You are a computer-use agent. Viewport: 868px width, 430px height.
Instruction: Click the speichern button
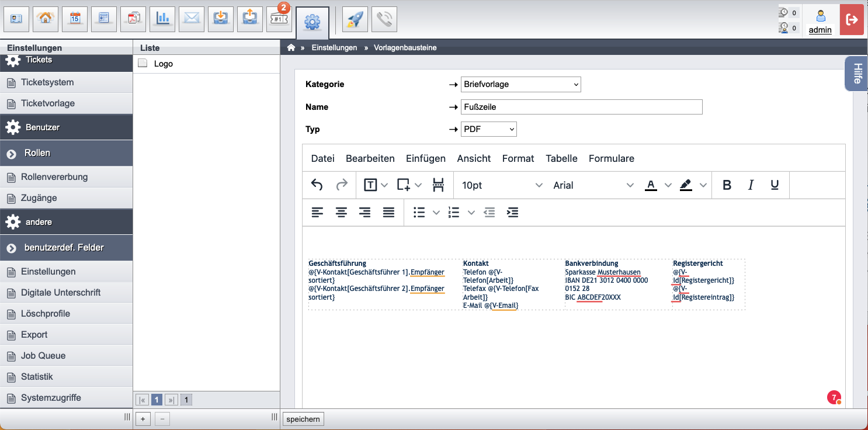coord(303,419)
